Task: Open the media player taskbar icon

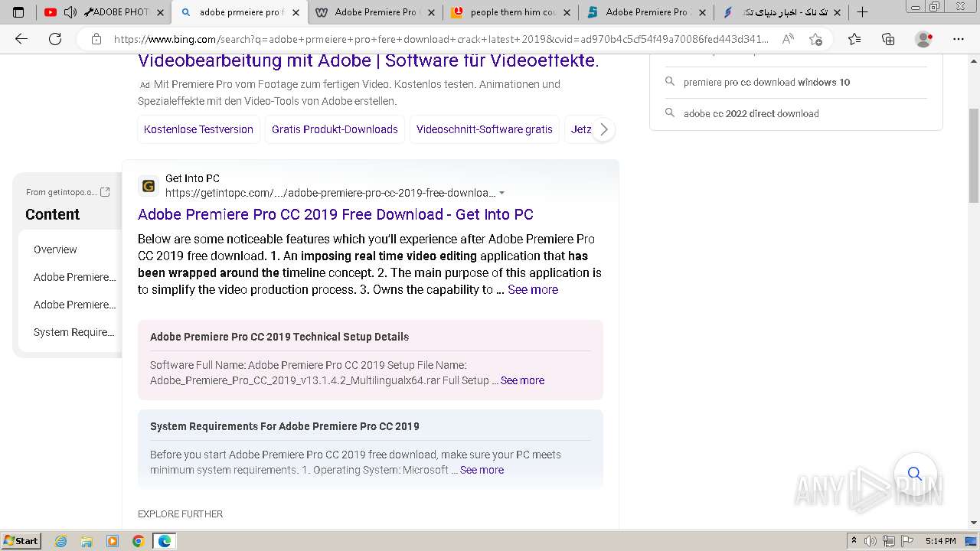Action: coord(113,541)
